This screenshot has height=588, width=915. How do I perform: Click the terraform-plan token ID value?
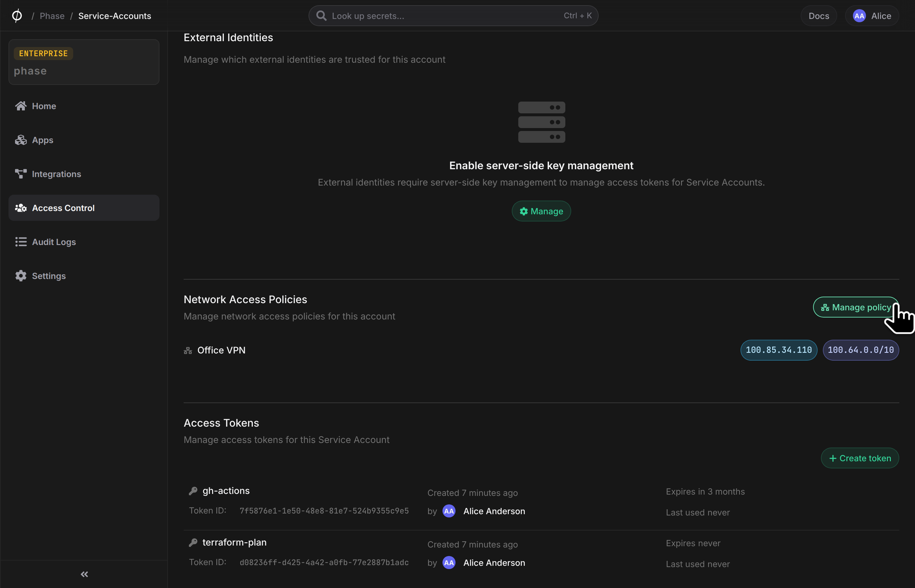pos(324,563)
